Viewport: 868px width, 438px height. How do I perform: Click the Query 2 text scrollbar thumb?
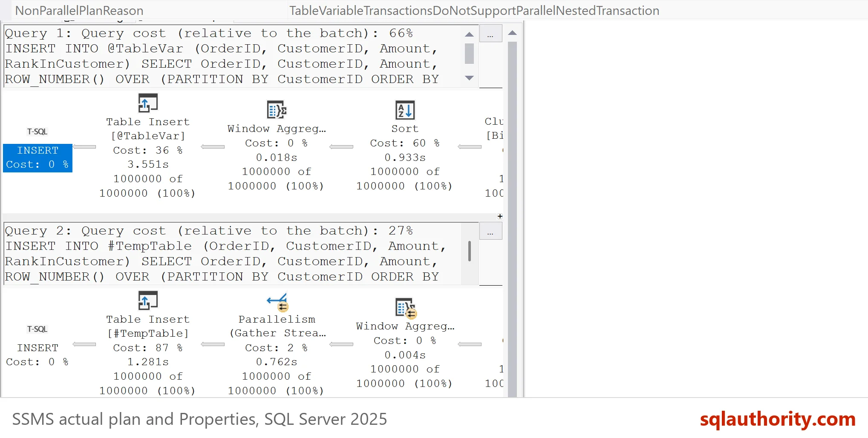(469, 251)
